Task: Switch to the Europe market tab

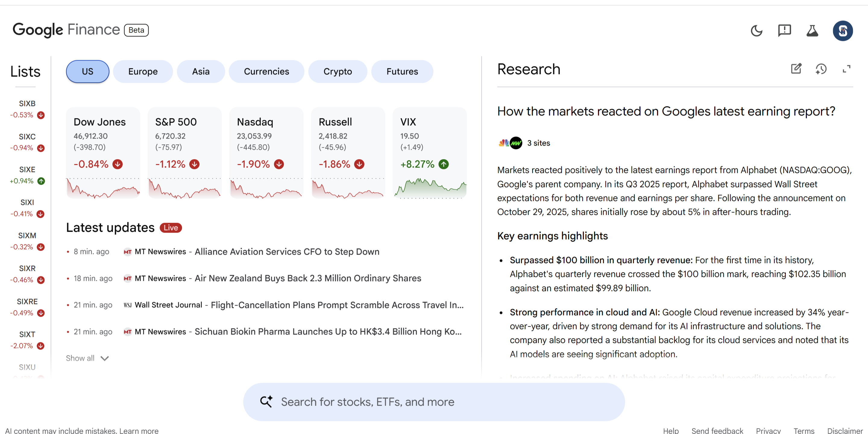Action: click(x=143, y=71)
